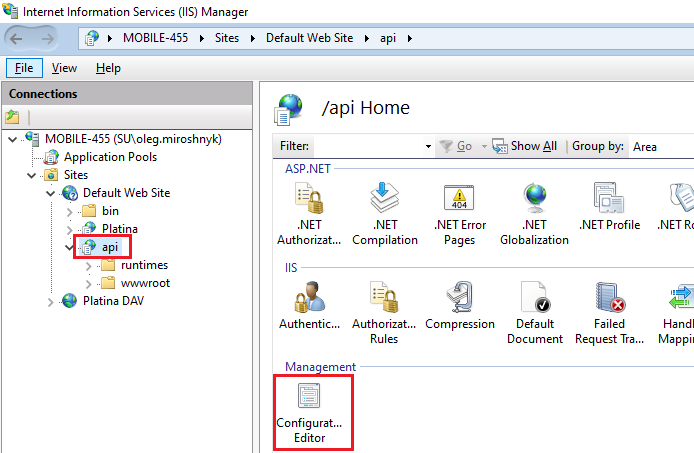694x453 pixels.
Task: Collapse the MOBILE-455 server node
Action: click(13, 139)
